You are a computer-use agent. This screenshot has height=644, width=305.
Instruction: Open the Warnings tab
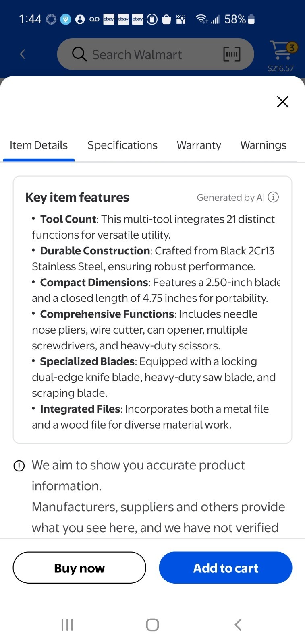tap(264, 145)
